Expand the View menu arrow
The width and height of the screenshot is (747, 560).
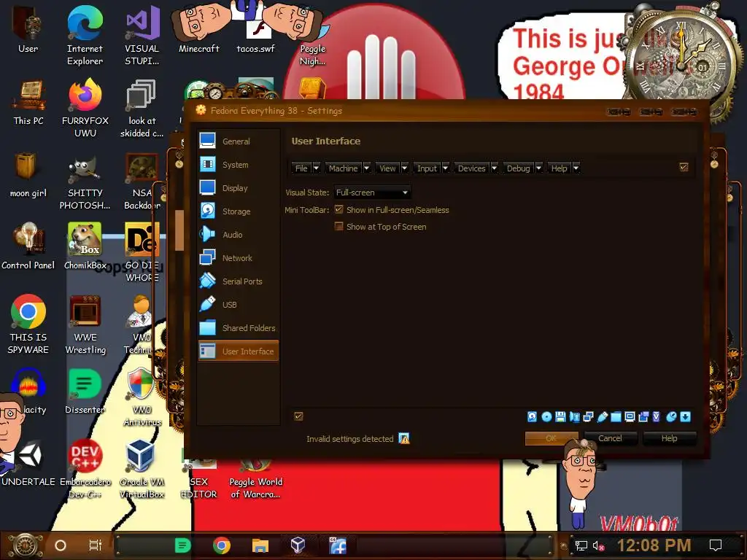pos(404,168)
